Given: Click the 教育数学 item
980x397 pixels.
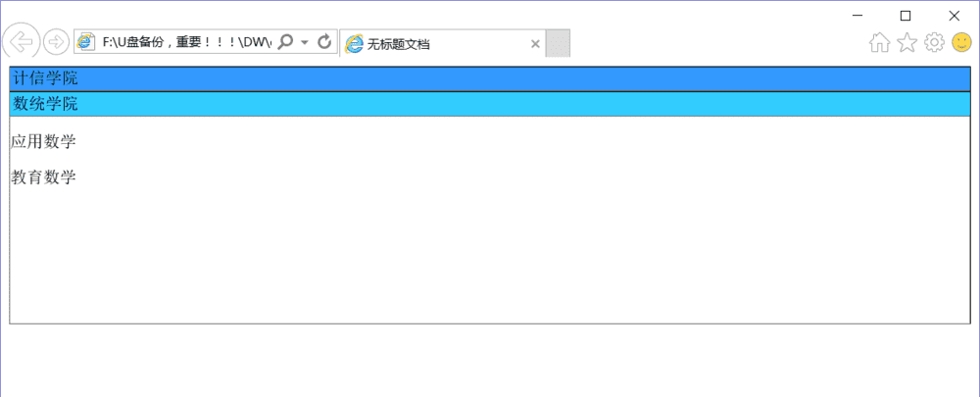Looking at the screenshot, I should click(44, 177).
